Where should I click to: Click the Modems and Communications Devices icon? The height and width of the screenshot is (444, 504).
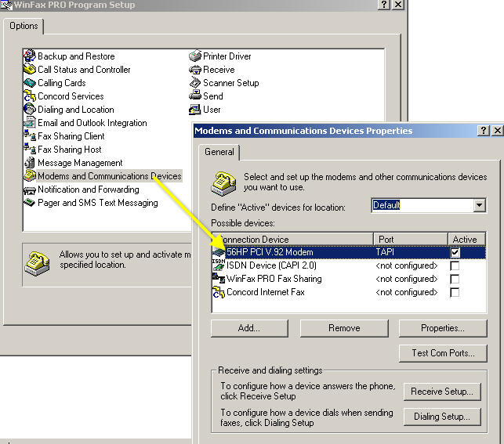click(30, 176)
